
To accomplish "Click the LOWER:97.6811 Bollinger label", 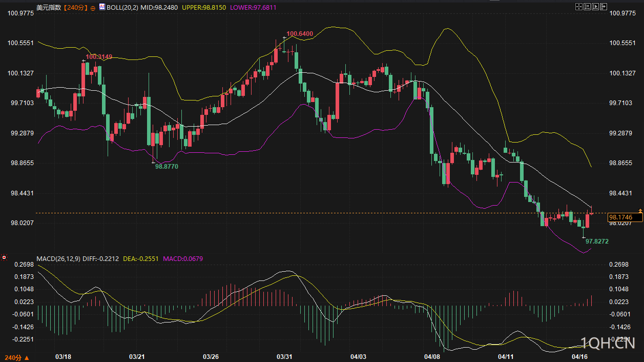I will (x=253, y=8).
